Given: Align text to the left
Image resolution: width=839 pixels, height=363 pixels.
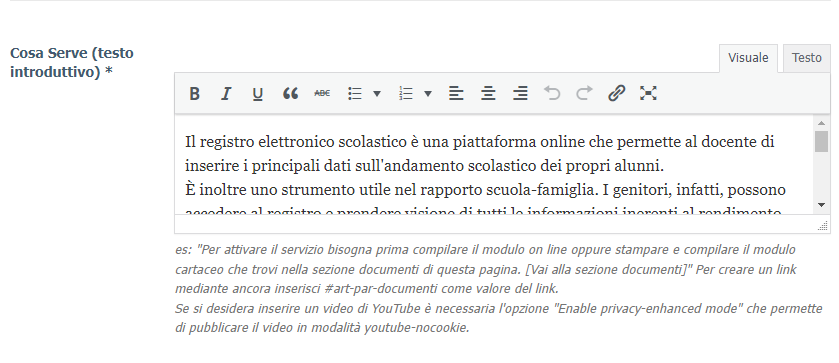Looking at the screenshot, I should click(456, 94).
